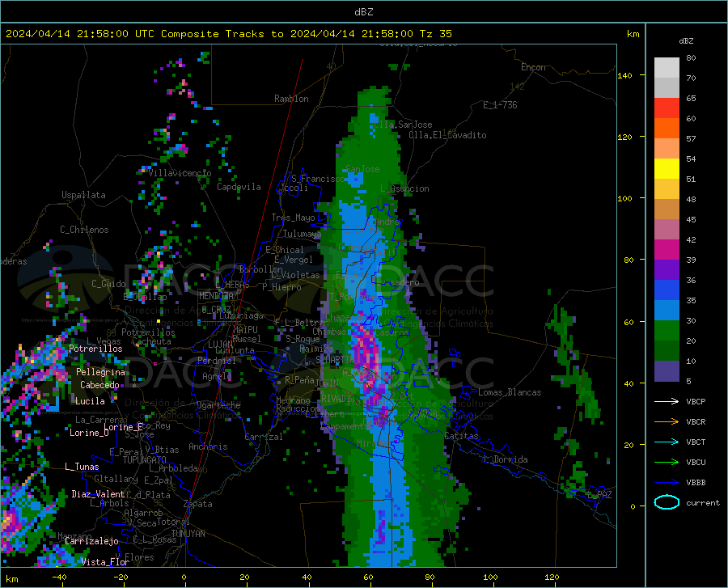Click the Tres_Mayo label on map
The width and height of the screenshot is (728, 588).
tap(293, 218)
